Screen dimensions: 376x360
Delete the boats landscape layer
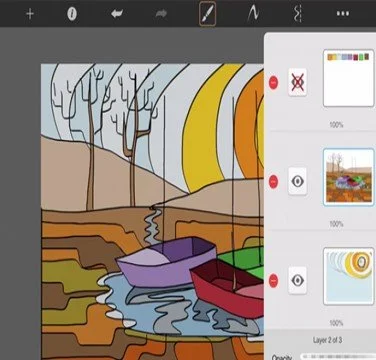point(273,182)
